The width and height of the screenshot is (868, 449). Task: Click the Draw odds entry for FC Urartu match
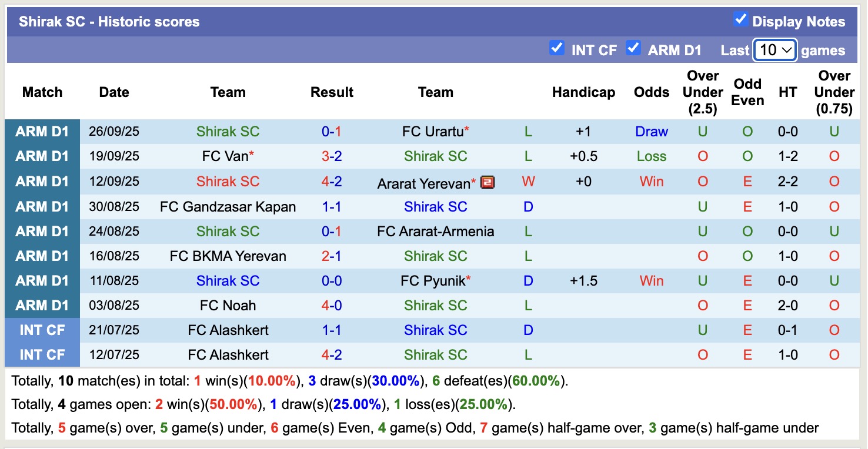coord(651,132)
